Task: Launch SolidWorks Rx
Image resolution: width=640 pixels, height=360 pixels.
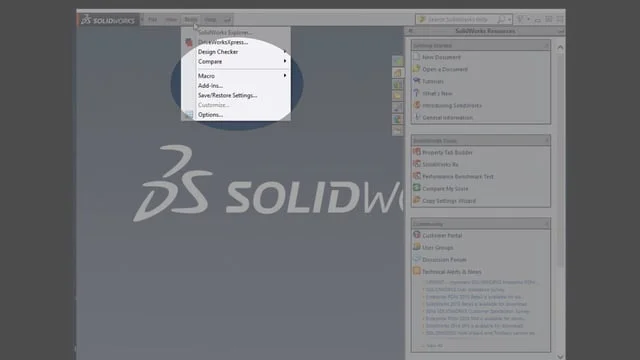Action: [x=440, y=164]
